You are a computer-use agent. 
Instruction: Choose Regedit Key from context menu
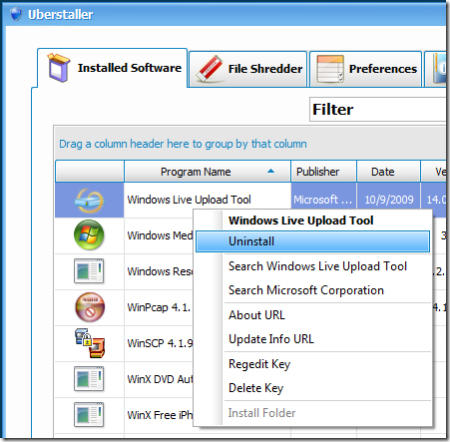coord(259,364)
